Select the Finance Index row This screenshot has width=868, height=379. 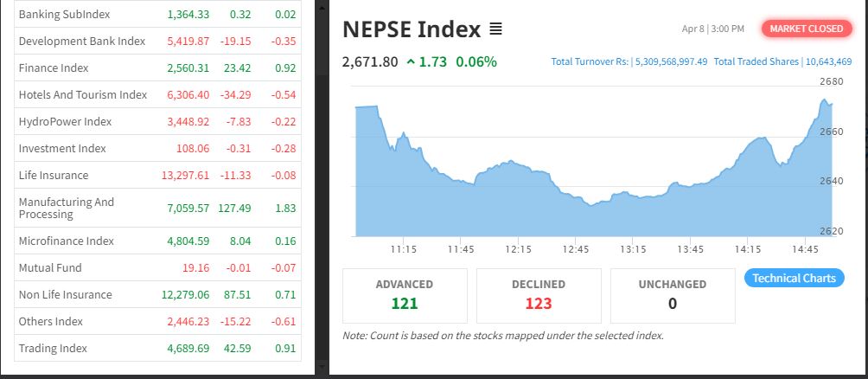(157, 67)
